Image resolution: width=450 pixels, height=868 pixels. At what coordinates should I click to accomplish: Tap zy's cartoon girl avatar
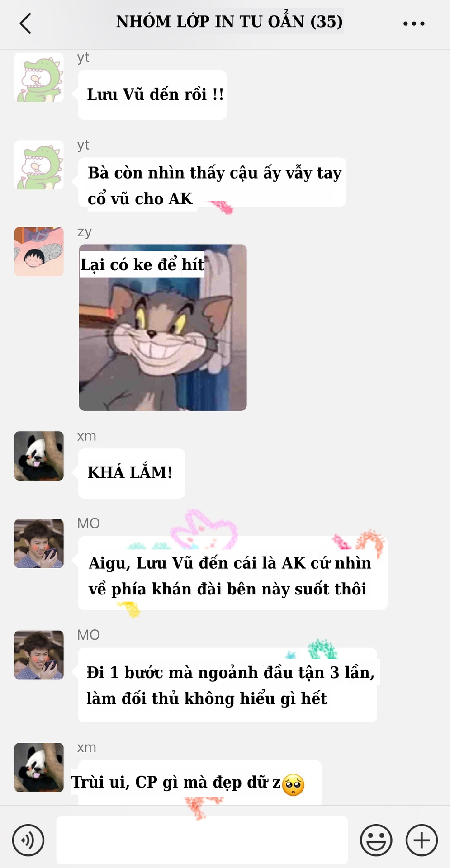39,252
